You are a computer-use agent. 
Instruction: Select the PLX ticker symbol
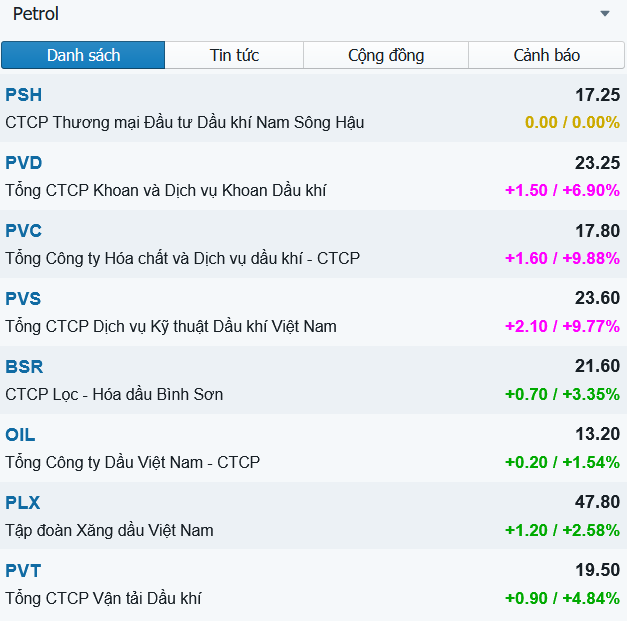(x=23, y=503)
